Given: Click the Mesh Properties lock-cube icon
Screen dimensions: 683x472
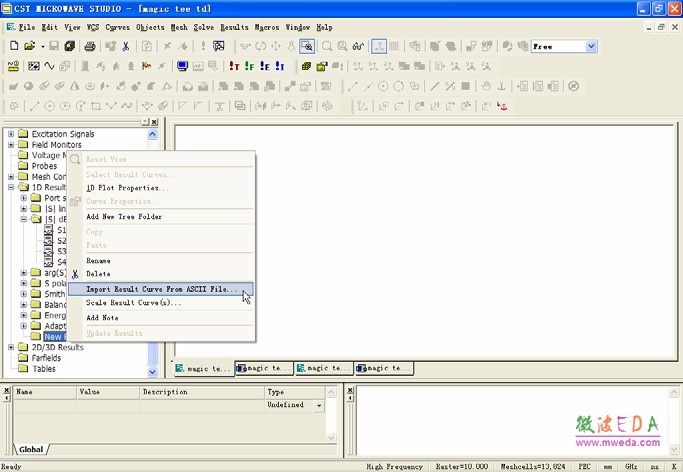Looking at the screenshot, I should [322, 66].
